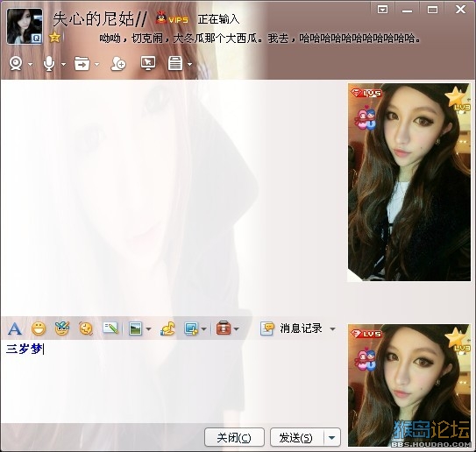The height and width of the screenshot is (452, 476).
Task: Launch remote desktop assistance icon
Action: click(148, 63)
